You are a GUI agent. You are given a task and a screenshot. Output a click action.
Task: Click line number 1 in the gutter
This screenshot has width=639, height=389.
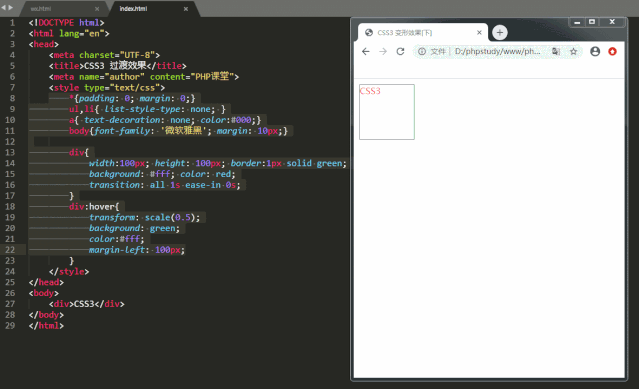point(13,22)
